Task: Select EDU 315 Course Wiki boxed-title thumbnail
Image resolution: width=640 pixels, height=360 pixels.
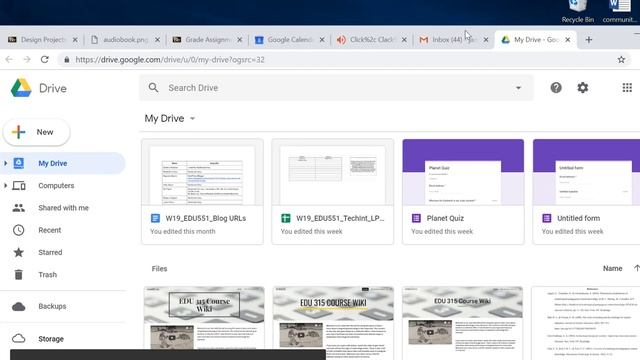Action: tap(204, 318)
